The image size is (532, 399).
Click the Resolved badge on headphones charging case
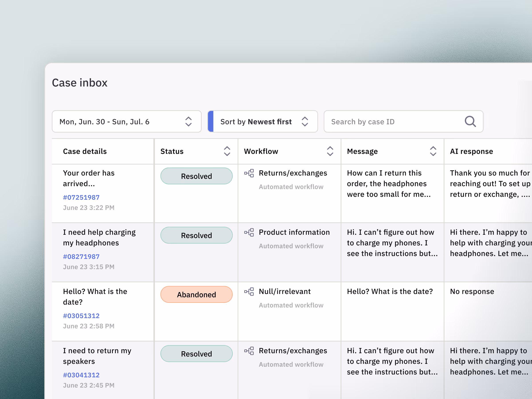pyautogui.click(x=196, y=235)
